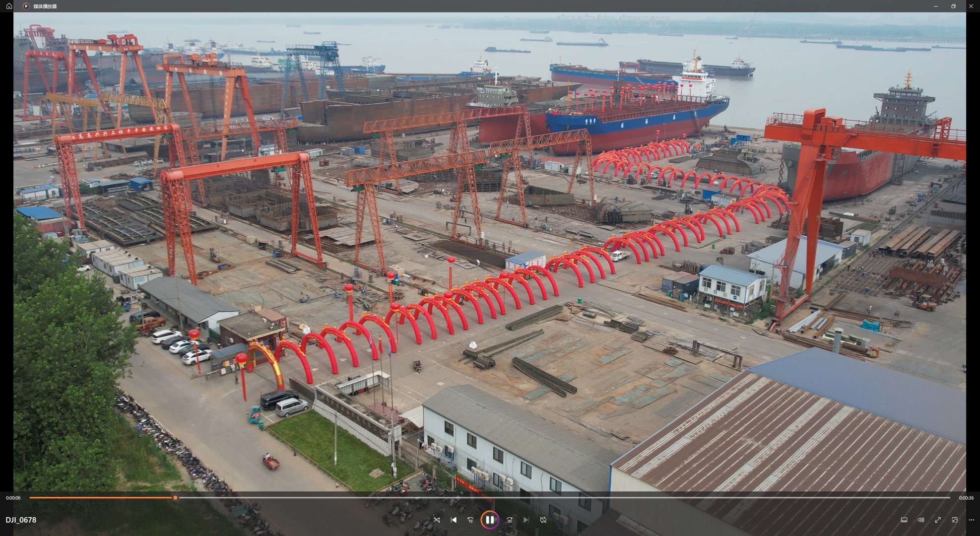Viewport: 980px width, 536px height.
Task: Pause the video playback
Action: point(490,520)
